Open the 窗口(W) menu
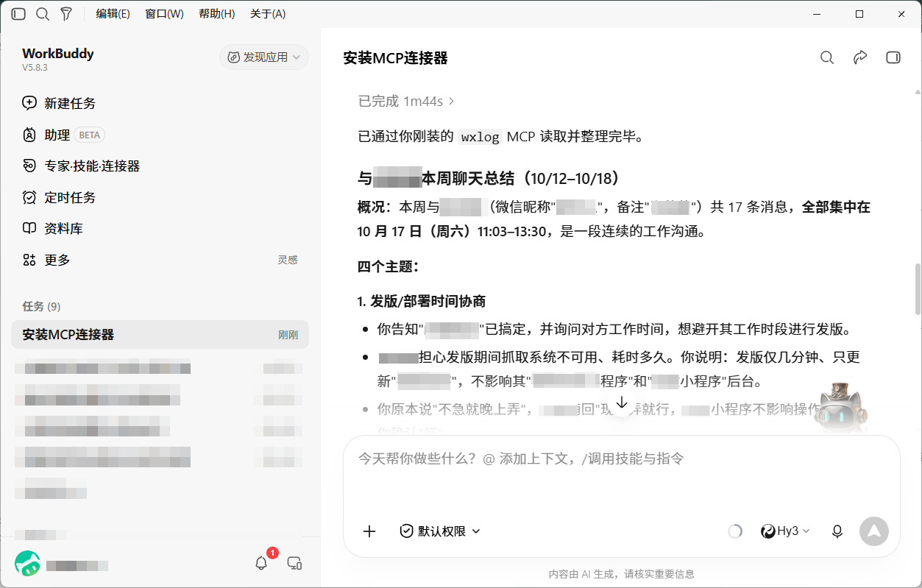The height and width of the screenshot is (588, 922). 164,14
